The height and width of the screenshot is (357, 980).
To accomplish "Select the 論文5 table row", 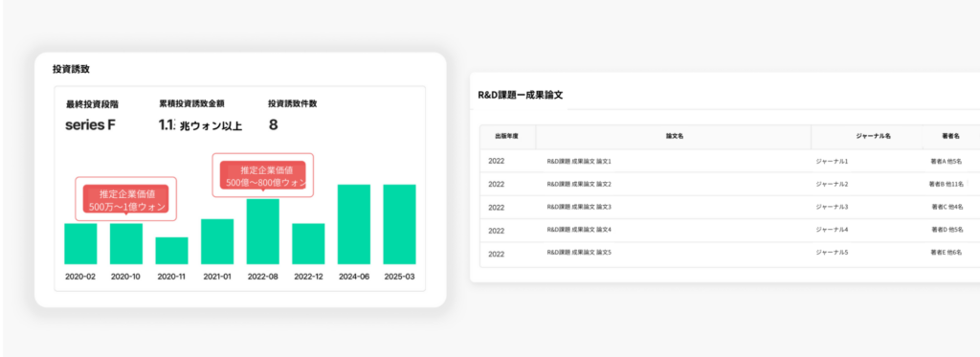I will [729, 254].
